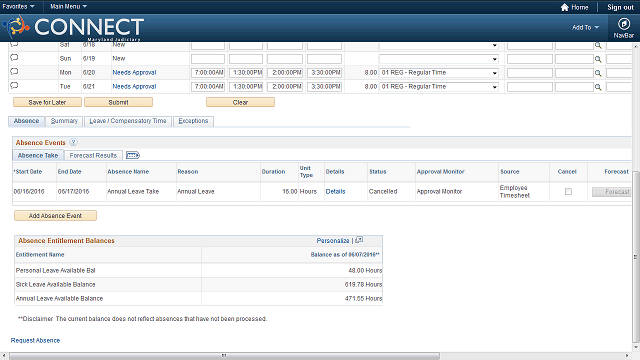Click the Personalize link
This screenshot has width=640, height=360.
333,240
